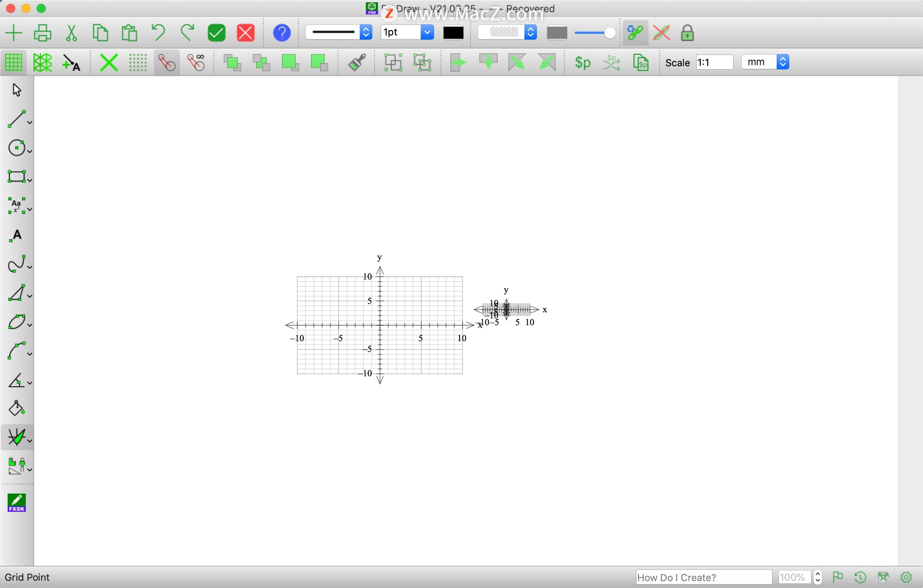Open the FXSK pencil tool

(x=16, y=502)
